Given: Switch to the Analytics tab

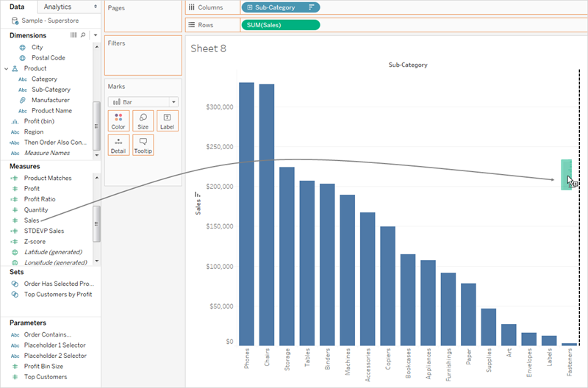Looking at the screenshot, I should click(x=57, y=7).
